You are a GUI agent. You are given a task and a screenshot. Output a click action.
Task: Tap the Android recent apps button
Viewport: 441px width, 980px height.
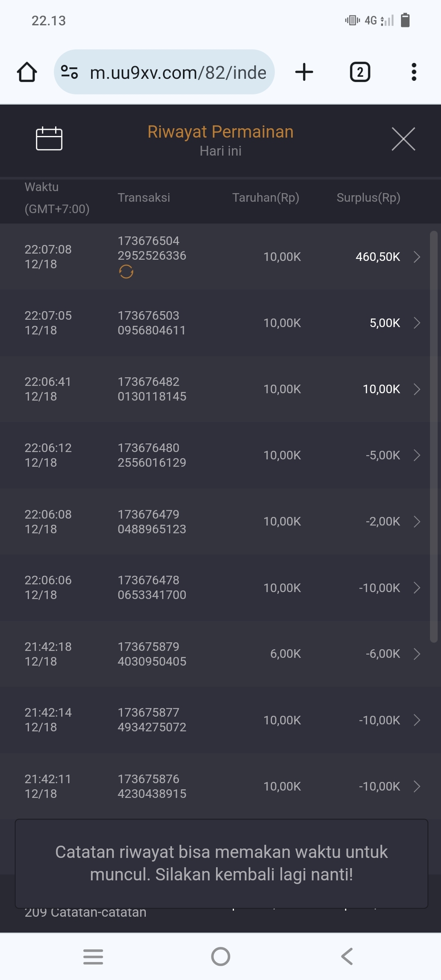(93, 956)
